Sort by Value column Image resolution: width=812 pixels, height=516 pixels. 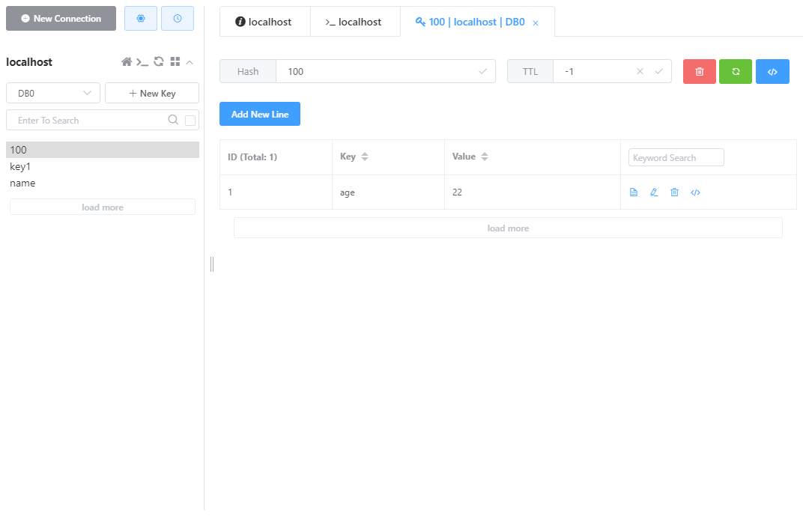point(484,157)
